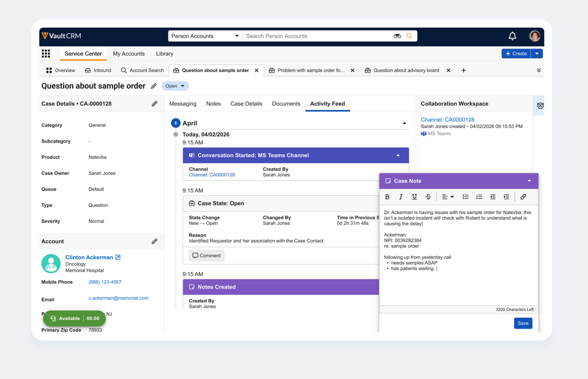
Task: Add a new tab with plus icon
Action: click(464, 70)
